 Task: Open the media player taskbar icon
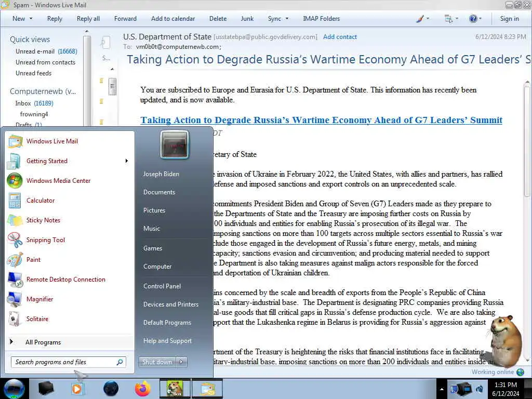77,389
